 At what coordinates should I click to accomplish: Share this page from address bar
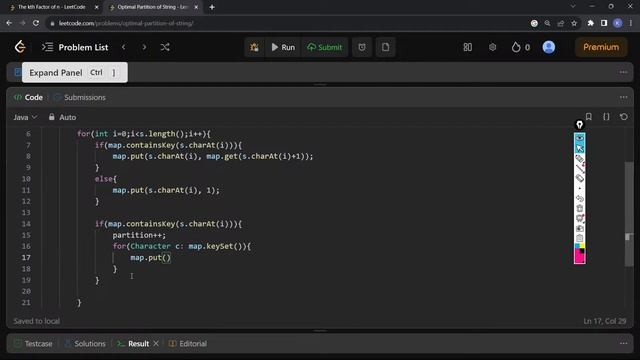pyautogui.click(x=561, y=23)
